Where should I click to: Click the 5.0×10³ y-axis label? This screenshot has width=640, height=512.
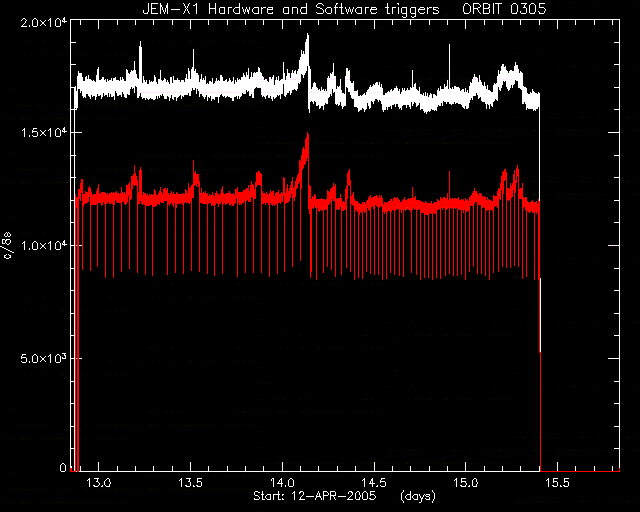[x=44, y=359]
